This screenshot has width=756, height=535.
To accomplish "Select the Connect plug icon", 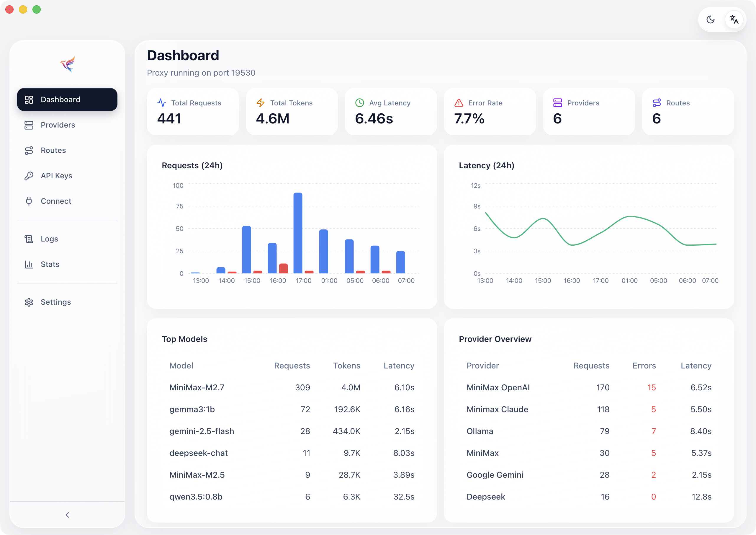I will click(x=29, y=201).
